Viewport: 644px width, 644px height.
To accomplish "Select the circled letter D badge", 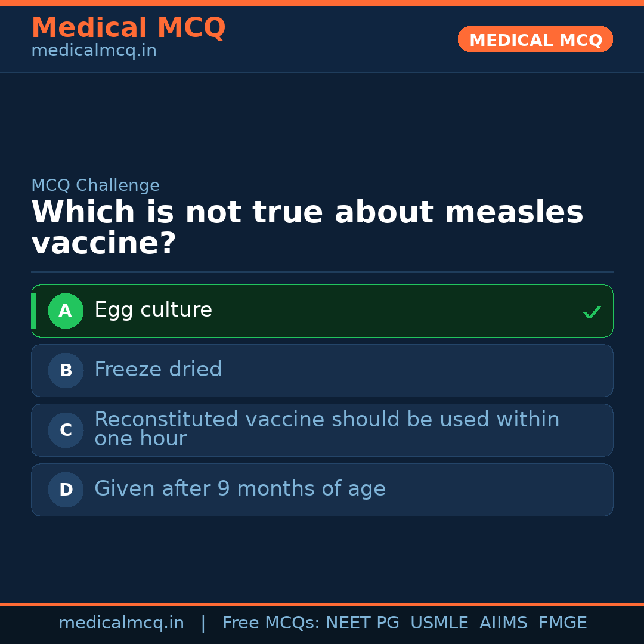I will pos(66,490).
